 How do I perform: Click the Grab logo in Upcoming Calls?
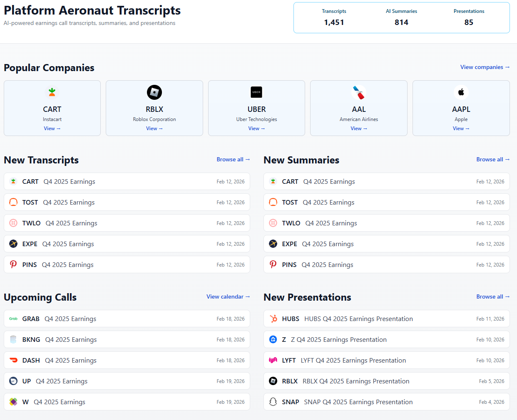coord(13,319)
